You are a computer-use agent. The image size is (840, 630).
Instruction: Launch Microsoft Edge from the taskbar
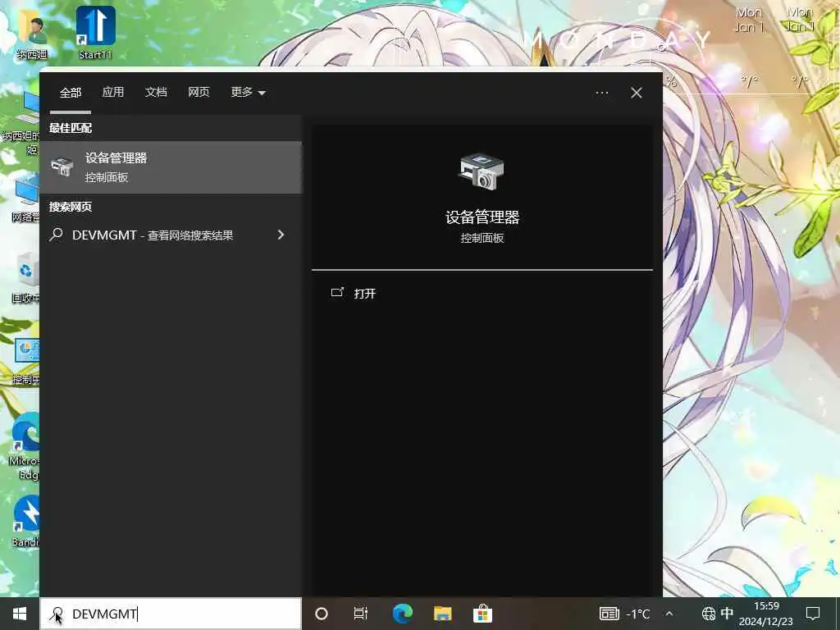tap(402, 614)
